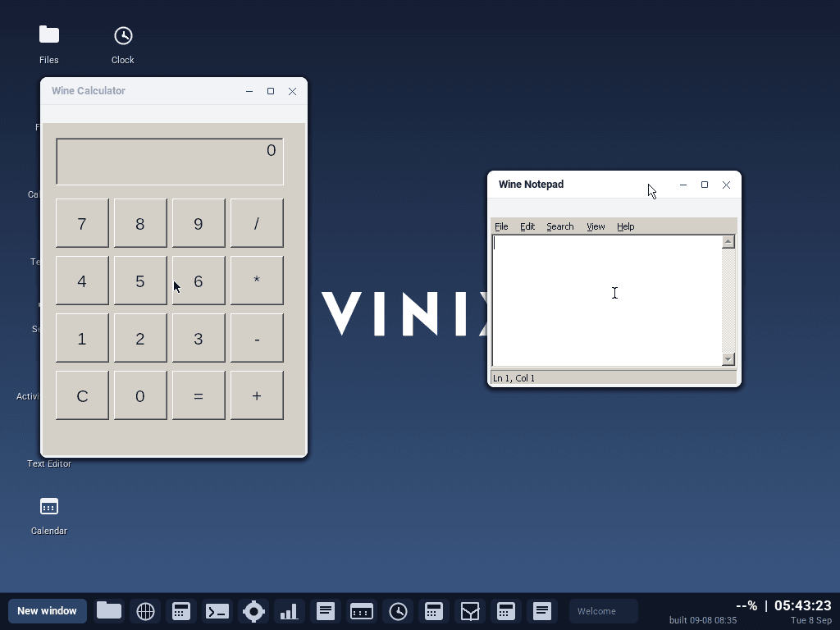Open the settings target icon in taskbar
This screenshot has width=840, height=630.
pyautogui.click(x=253, y=610)
